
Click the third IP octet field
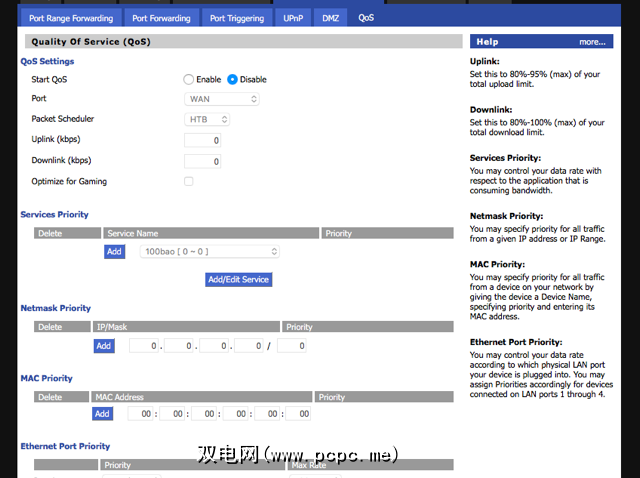tap(214, 346)
